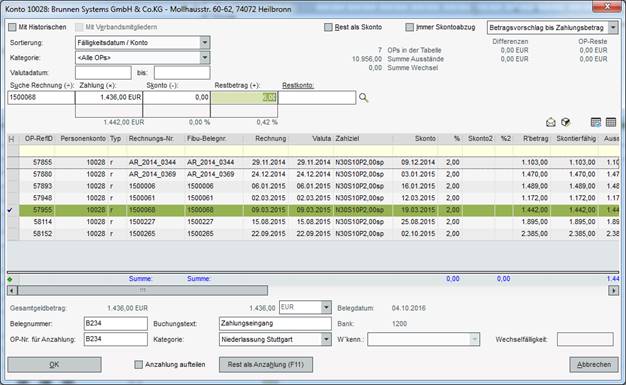Image resolution: width=626 pixels, height=385 pixels.
Task: Toggle the Immer Skontoabzug checkbox
Action: (409, 27)
